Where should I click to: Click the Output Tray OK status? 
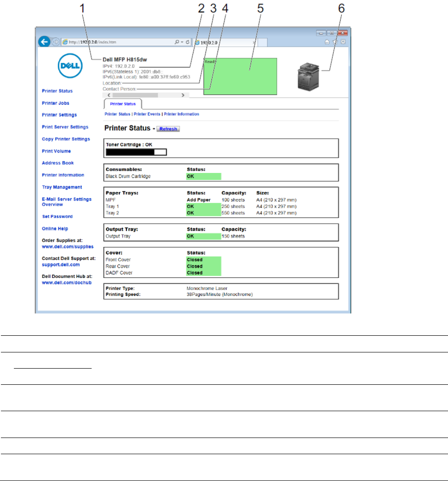coord(204,236)
